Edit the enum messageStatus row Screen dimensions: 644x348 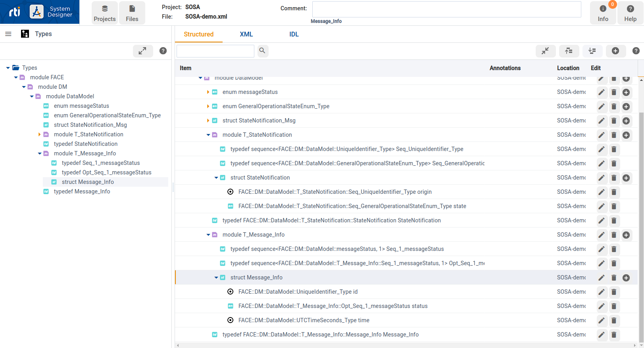(602, 92)
